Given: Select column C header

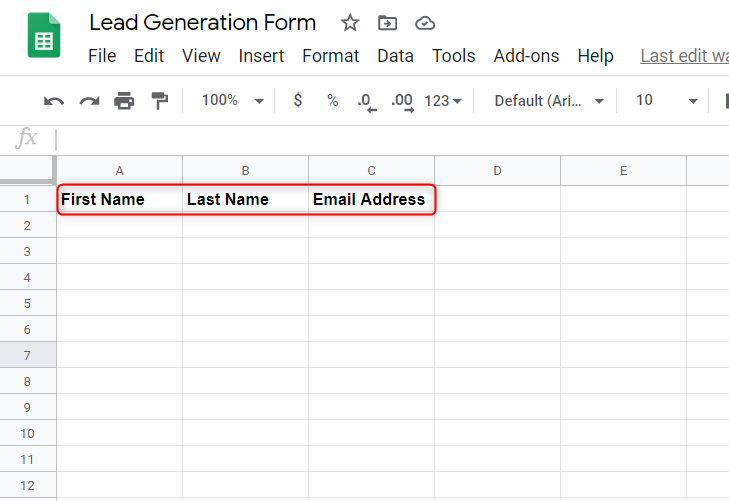Looking at the screenshot, I should pyautogui.click(x=371, y=171).
